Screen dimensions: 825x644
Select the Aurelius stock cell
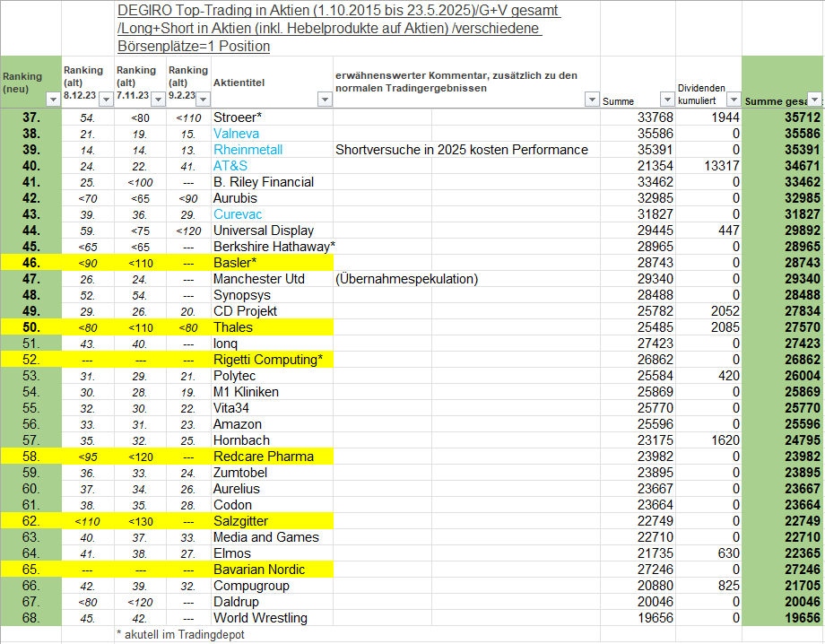272,489
